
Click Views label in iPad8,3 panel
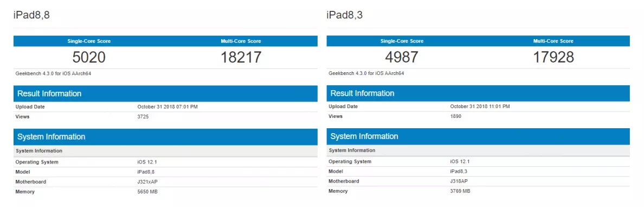(x=336, y=116)
